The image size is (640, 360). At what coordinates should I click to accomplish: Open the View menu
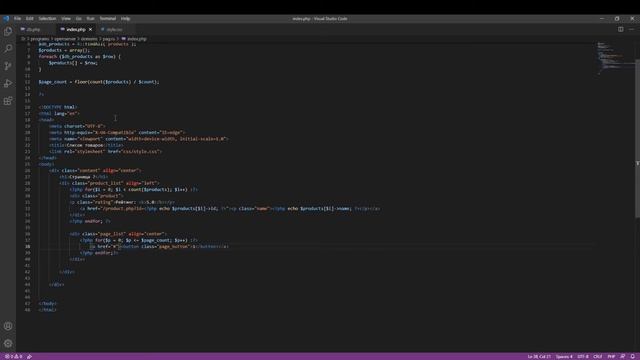[x=66, y=18]
